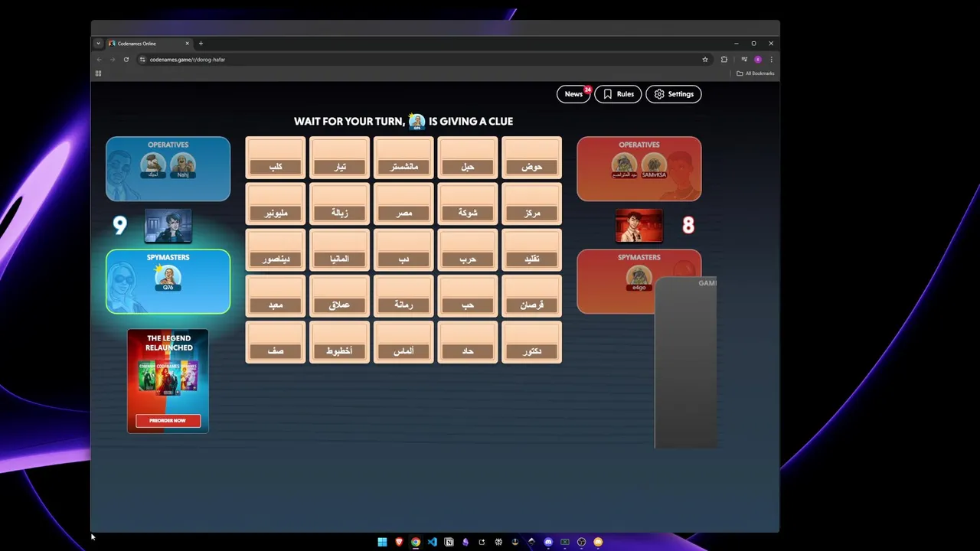
Task: Select the word card قرصان
Action: click(531, 295)
